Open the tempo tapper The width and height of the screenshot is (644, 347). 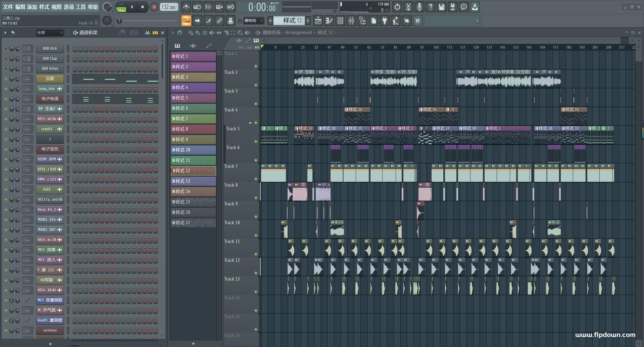click(x=395, y=21)
